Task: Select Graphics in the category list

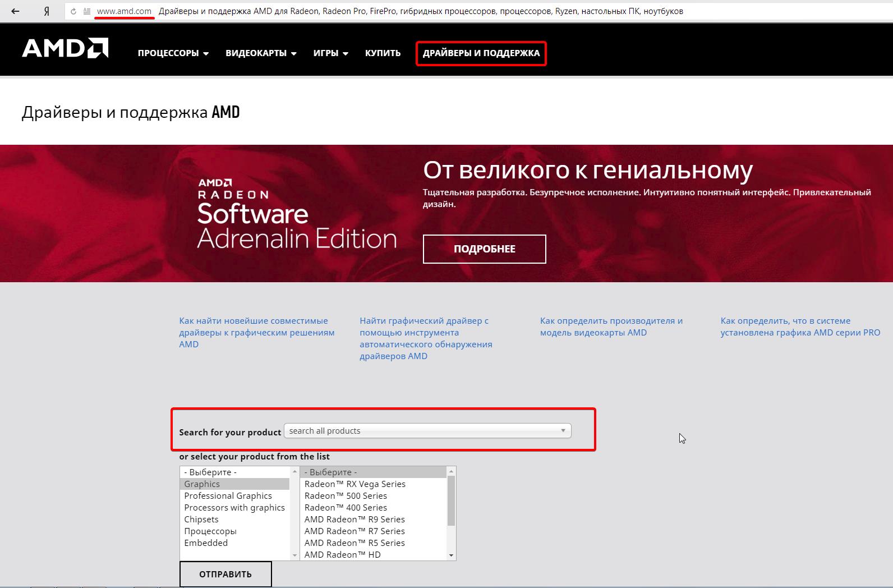Action: [x=234, y=484]
